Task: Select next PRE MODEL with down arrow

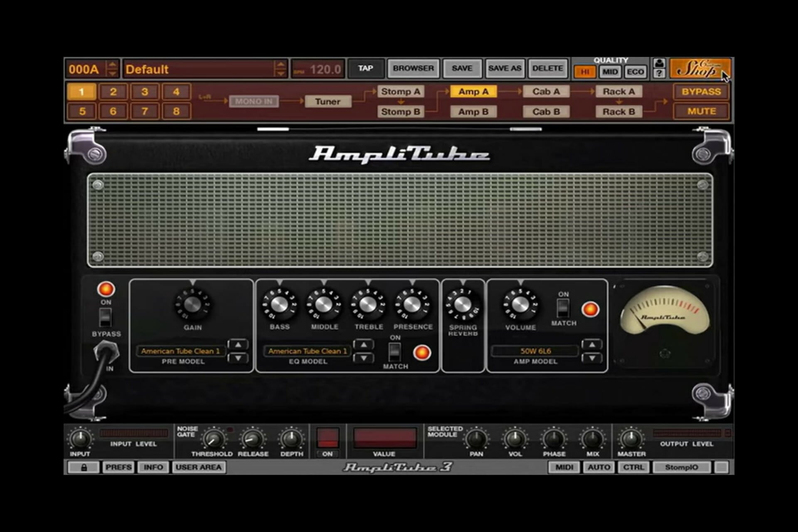Action: tap(238, 358)
